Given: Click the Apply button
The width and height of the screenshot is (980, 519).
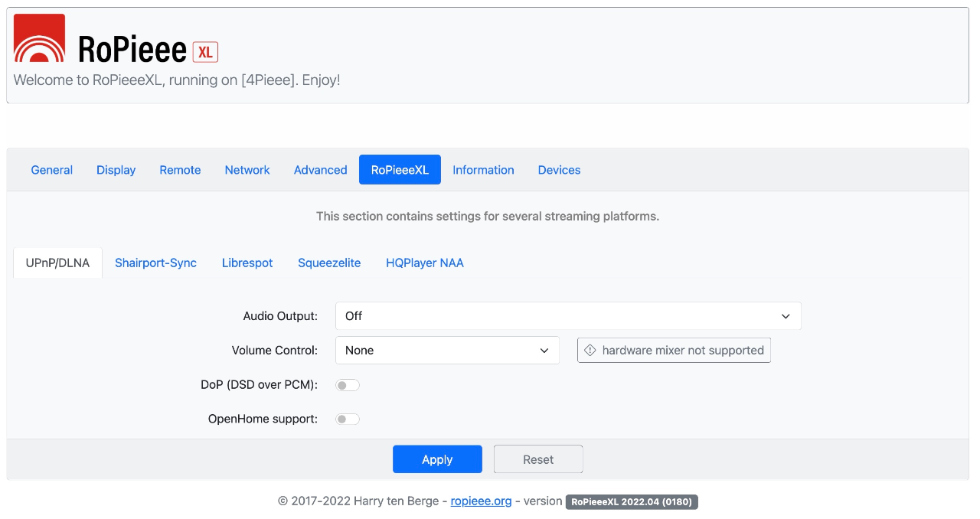Looking at the screenshot, I should point(437,459).
